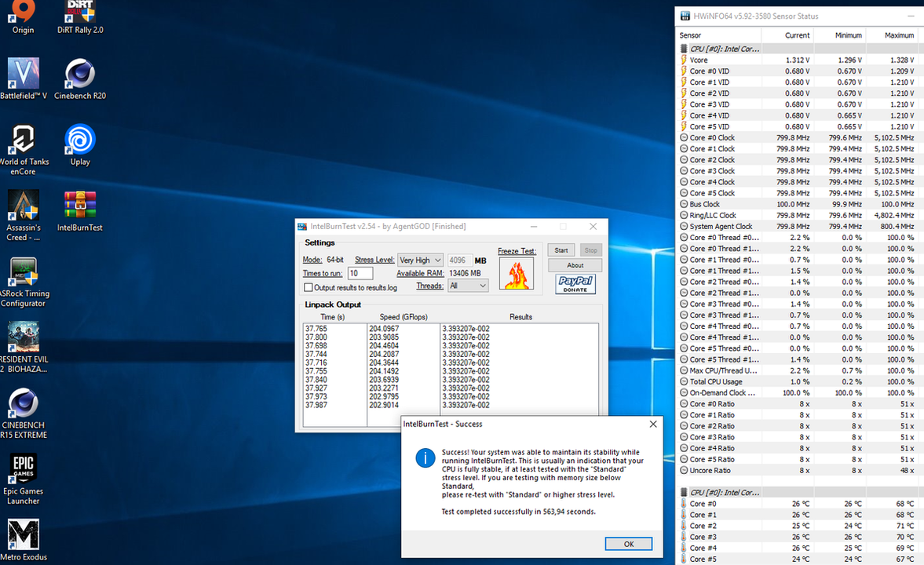The height and width of the screenshot is (565, 924).
Task: Select the Cinebench R20 desktop shortcut
Action: [x=80, y=78]
